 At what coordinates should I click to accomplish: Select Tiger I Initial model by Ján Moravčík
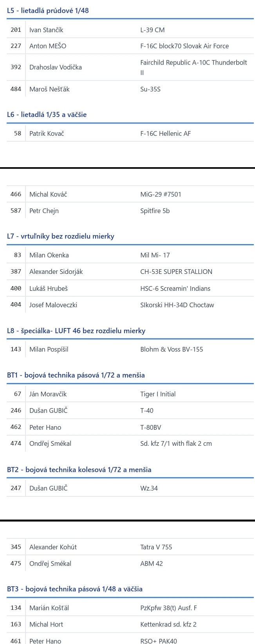tap(158, 394)
